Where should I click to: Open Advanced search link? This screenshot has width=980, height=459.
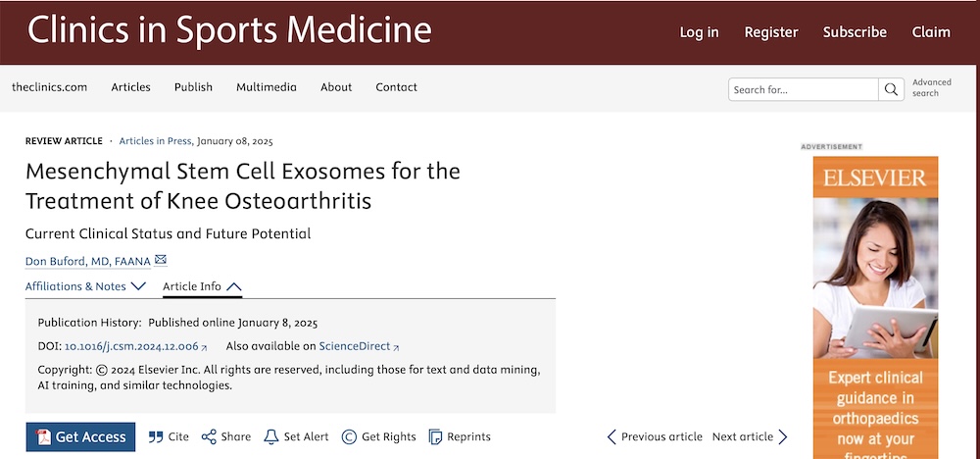pyautogui.click(x=931, y=87)
